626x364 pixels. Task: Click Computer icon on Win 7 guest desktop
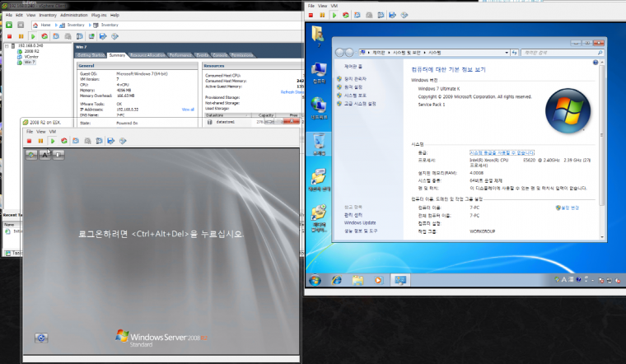pyautogui.click(x=319, y=72)
